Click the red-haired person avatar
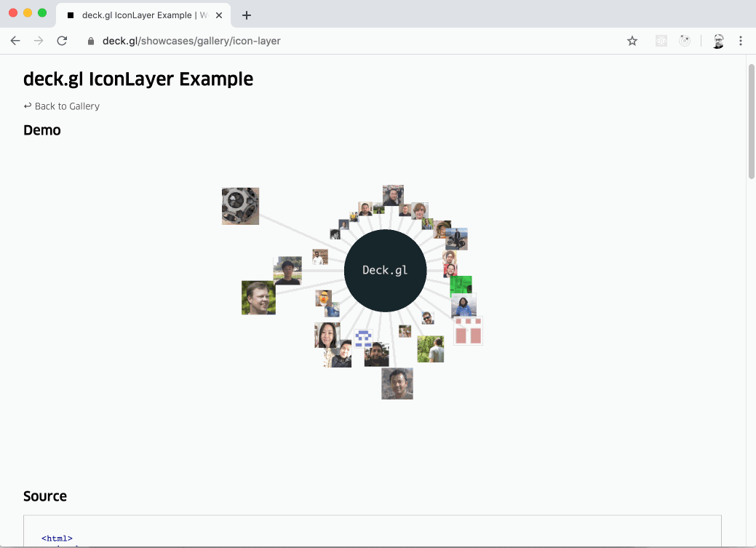Image resolution: width=756 pixels, height=548 pixels. click(420, 211)
